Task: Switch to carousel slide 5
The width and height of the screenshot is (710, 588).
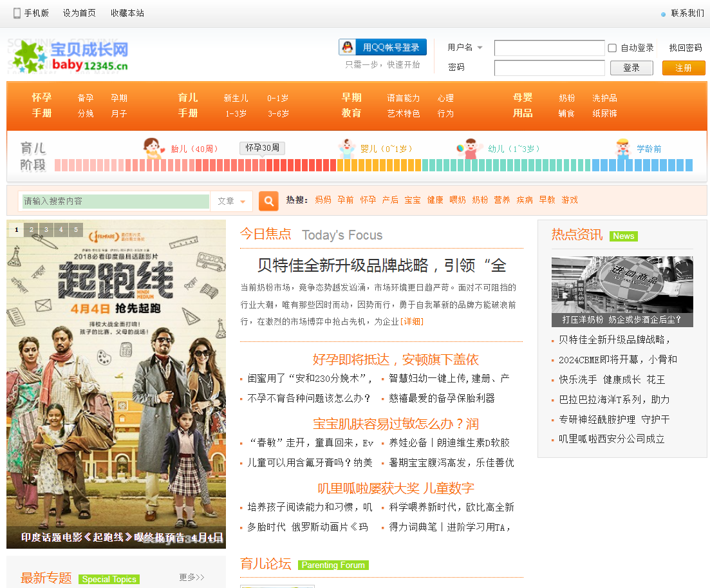Action: pos(76,230)
